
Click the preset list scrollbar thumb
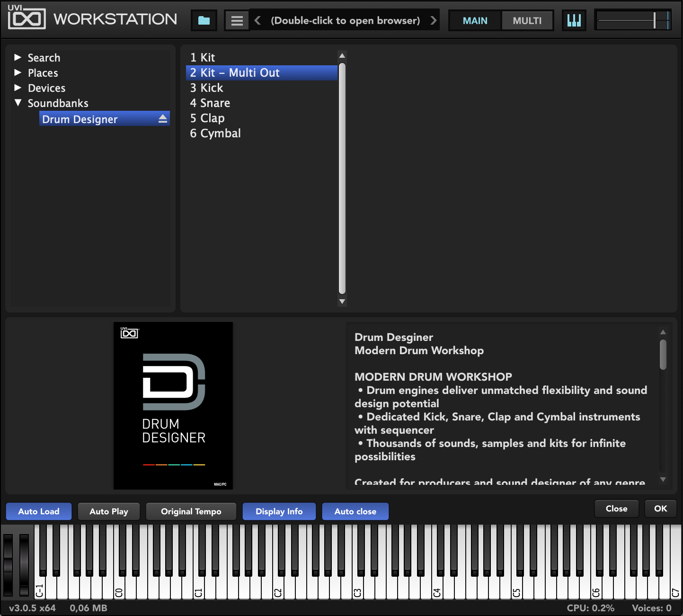point(342,179)
